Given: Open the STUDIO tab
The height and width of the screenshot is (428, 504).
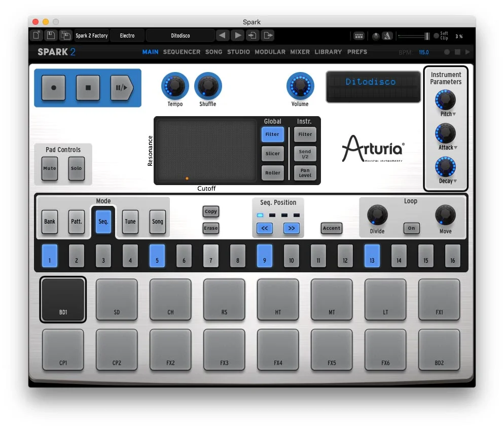Looking at the screenshot, I should click(x=238, y=52).
